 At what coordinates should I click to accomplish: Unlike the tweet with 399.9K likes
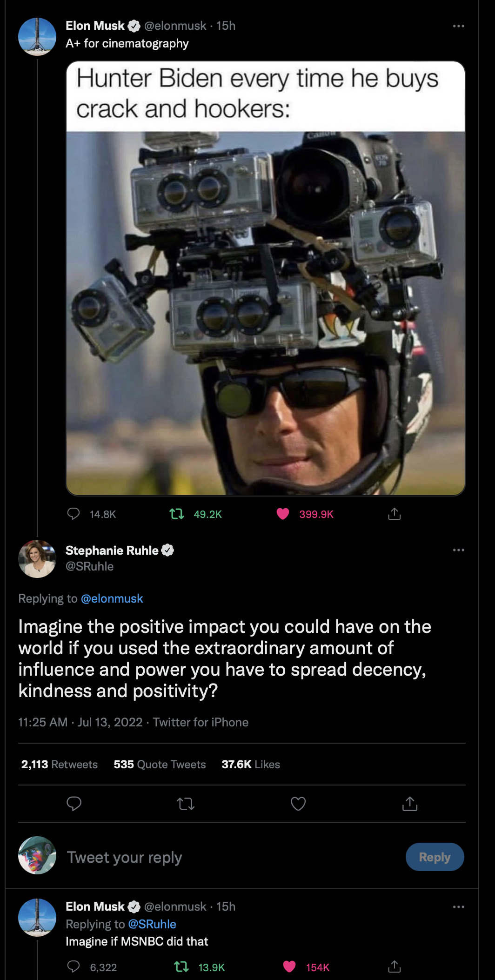pos(283,514)
